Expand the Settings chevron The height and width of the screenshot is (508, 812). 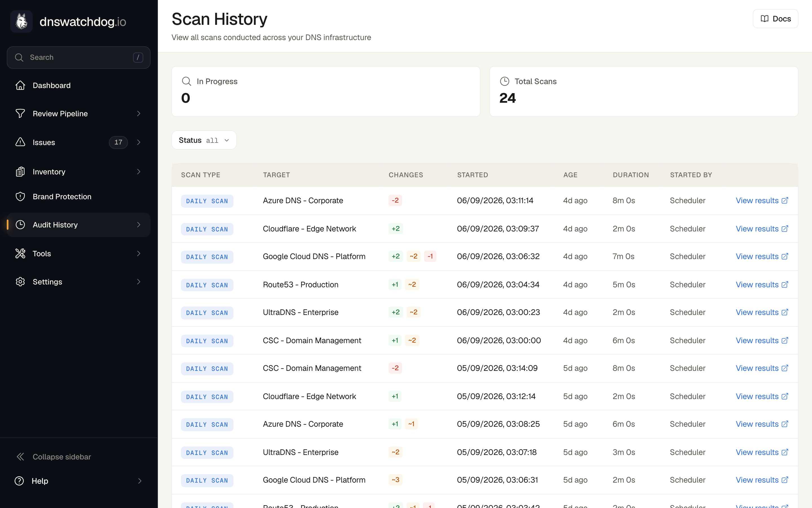click(x=139, y=282)
